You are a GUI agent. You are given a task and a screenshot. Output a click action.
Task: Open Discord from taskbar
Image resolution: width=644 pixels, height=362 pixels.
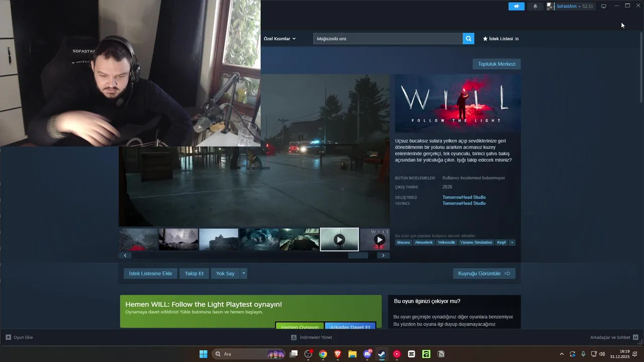[x=367, y=354]
